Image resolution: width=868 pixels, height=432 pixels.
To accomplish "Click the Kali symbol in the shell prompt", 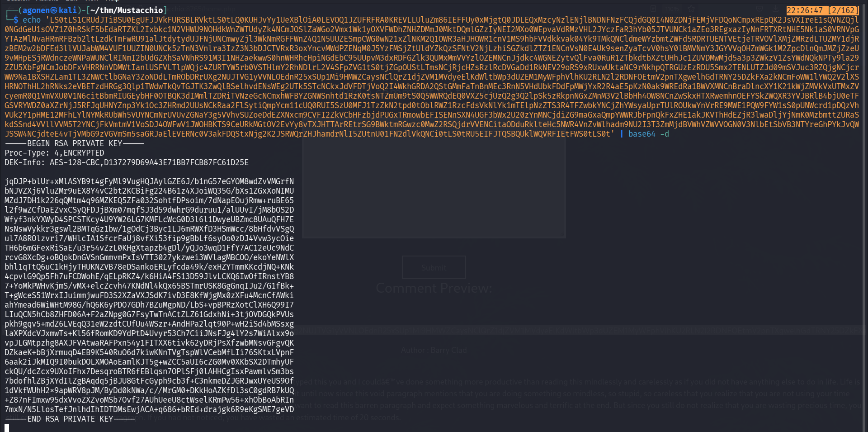I will (x=53, y=10).
